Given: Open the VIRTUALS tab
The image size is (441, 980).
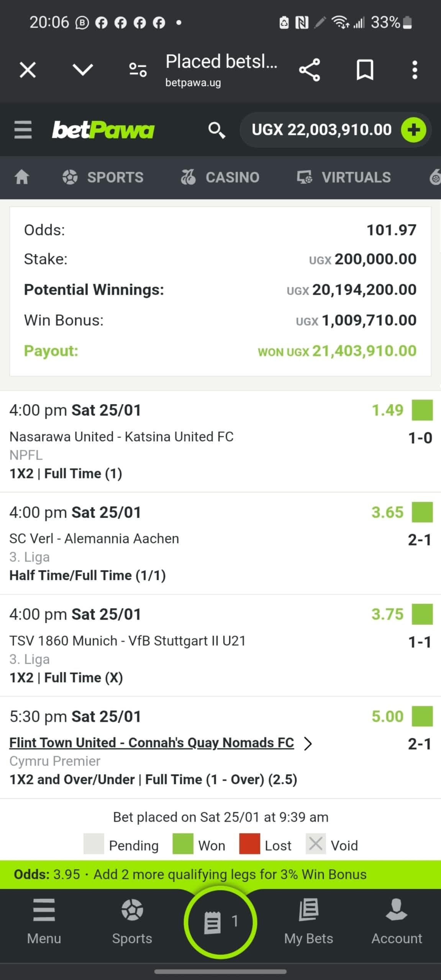Looking at the screenshot, I should pos(344,177).
